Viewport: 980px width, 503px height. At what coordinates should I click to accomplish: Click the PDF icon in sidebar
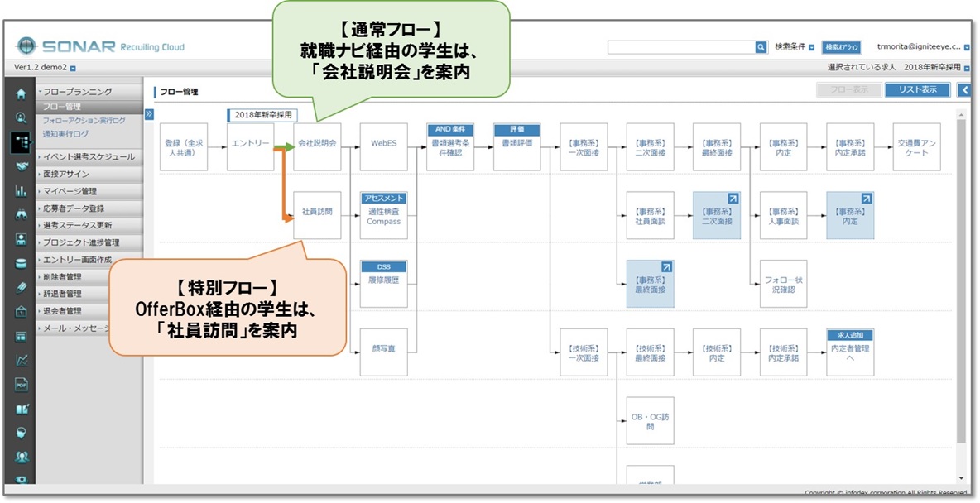[x=22, y=385]
